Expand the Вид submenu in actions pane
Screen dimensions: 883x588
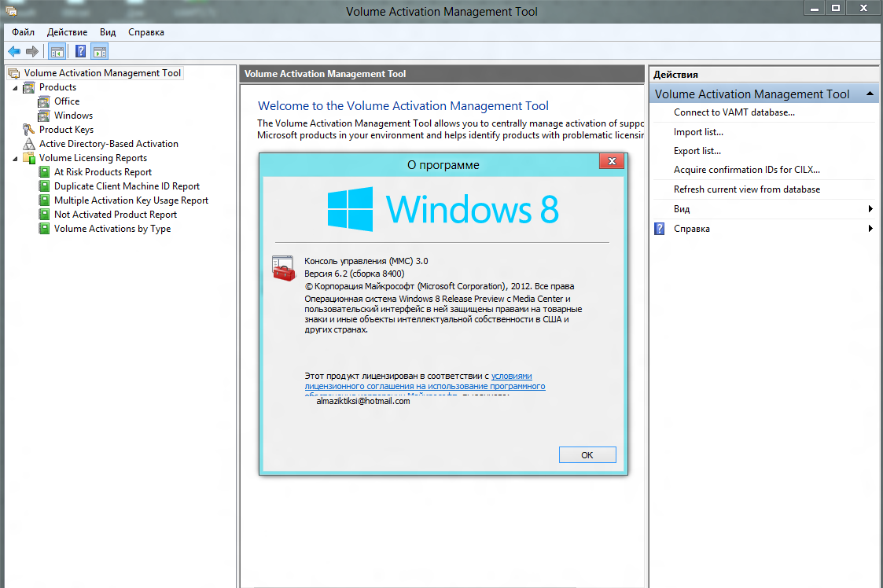(870, 209)
